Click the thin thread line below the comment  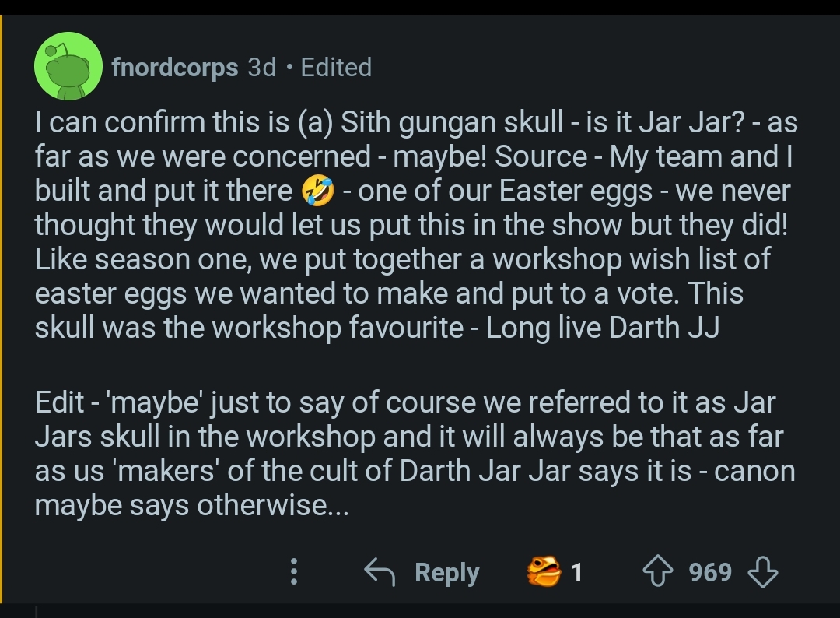tap(37, 611)
